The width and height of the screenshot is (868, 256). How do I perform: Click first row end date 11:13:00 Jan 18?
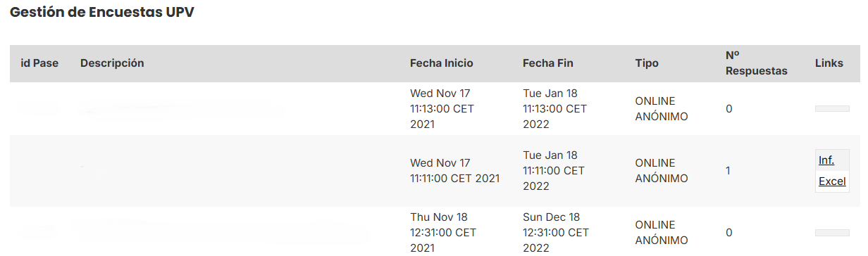click(554, 109)
